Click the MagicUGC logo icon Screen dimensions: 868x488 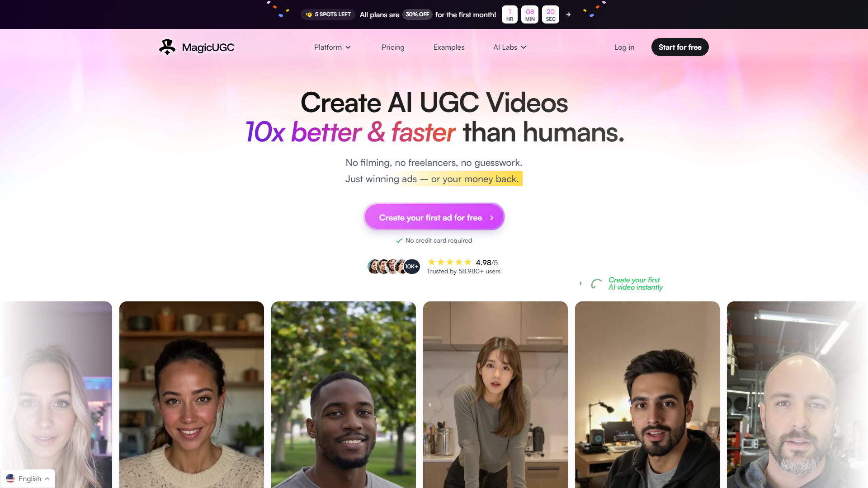click(x=168, y=47)
